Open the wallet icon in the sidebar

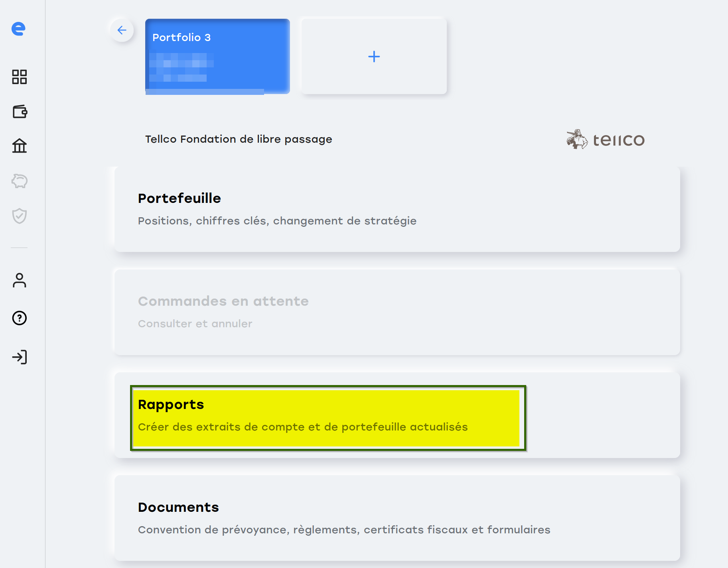click(x=20, y=112)
